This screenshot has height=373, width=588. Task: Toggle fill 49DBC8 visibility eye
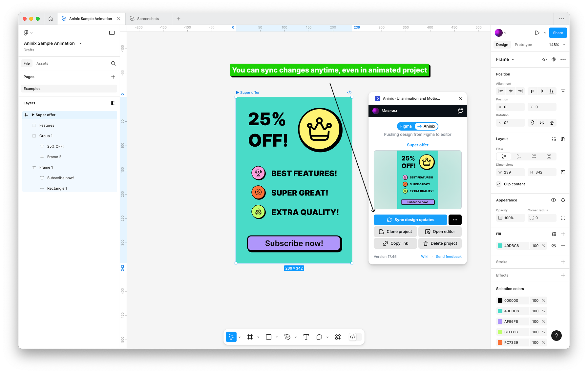554,246
